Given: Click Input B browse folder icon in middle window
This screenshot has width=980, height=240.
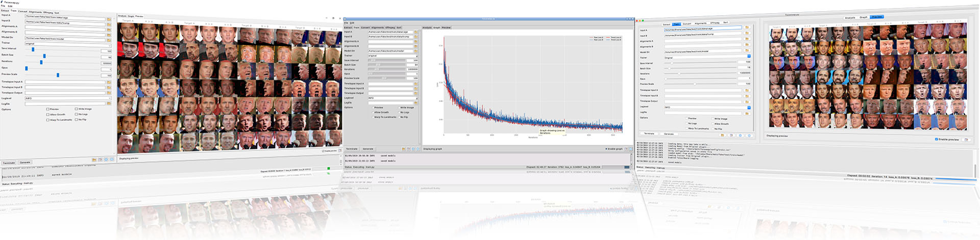Looking at the screenshot, I should coord(416,36).
